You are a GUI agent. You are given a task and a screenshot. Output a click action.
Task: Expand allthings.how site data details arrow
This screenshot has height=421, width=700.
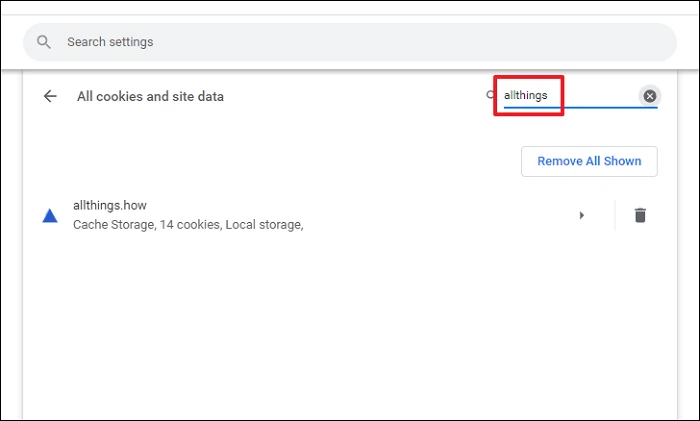[x=582, y=215]
